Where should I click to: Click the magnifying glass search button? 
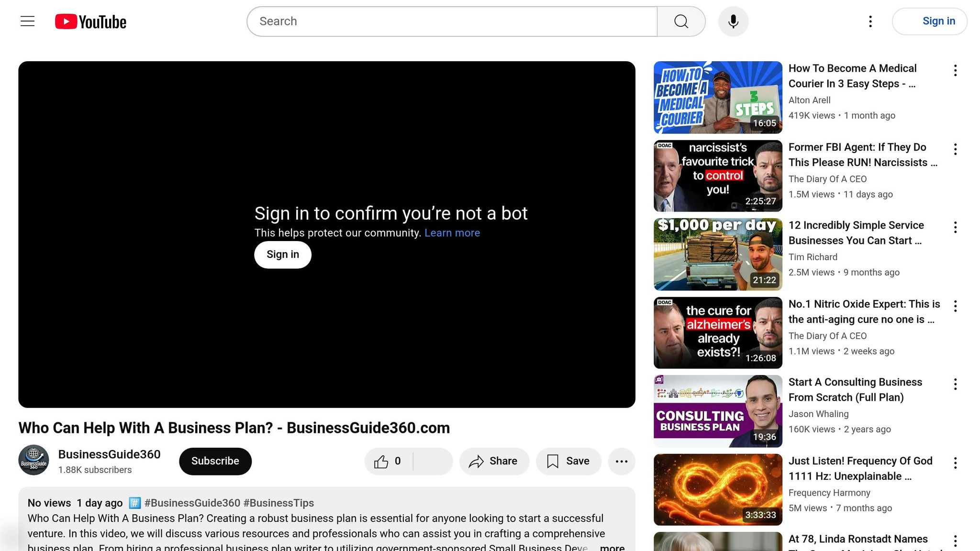[x=681, y=22]
